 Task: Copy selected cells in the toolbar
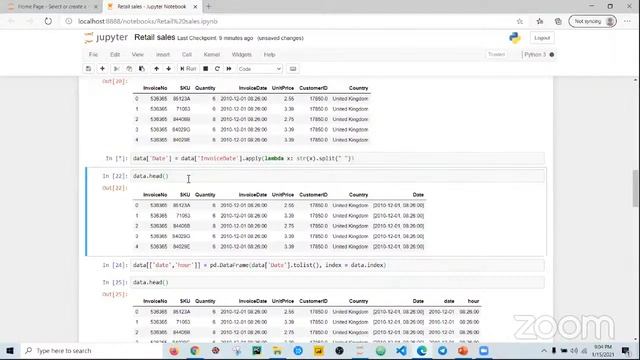tap(129, 69)
